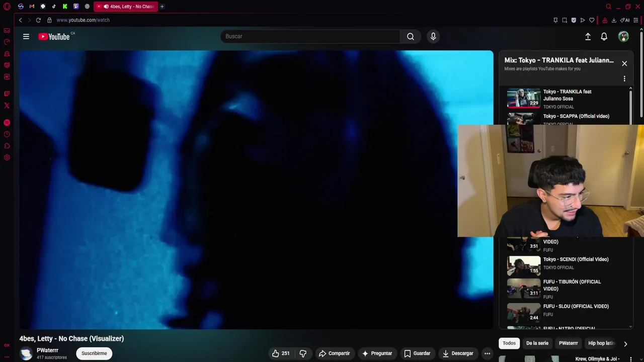Select the Todos filter chip

click(x=509, y=343)
